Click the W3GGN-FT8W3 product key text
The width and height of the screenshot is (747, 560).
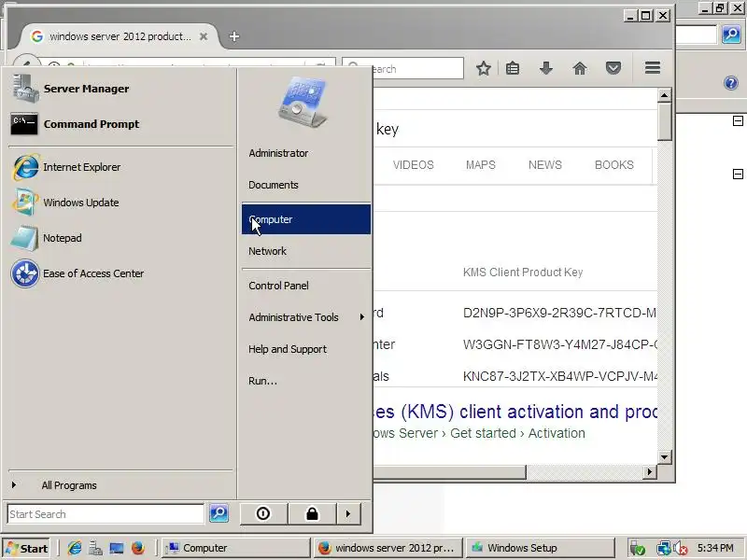pos(559,344)
